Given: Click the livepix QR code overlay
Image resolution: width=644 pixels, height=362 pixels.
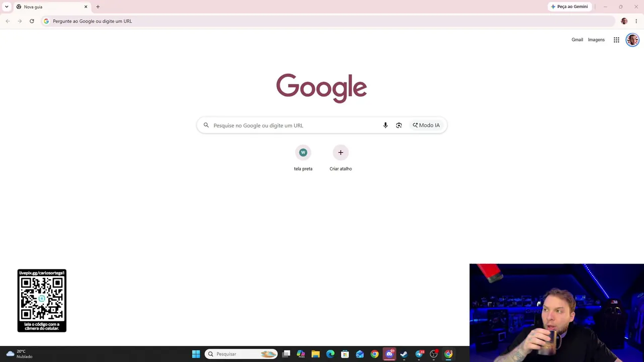Looking at the screenshot, I should (42, 301).
